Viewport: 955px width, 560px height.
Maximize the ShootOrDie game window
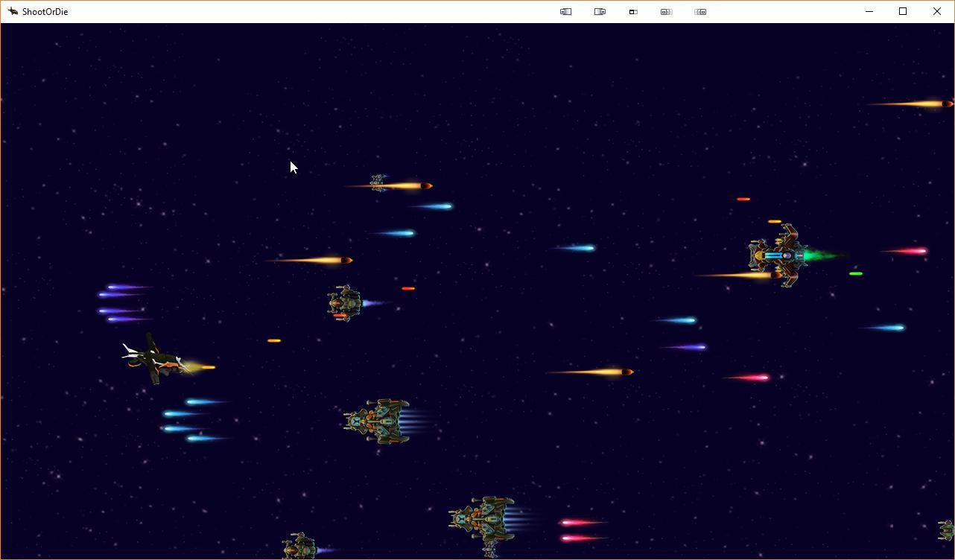pyautogui.click(x=903, y=11)
